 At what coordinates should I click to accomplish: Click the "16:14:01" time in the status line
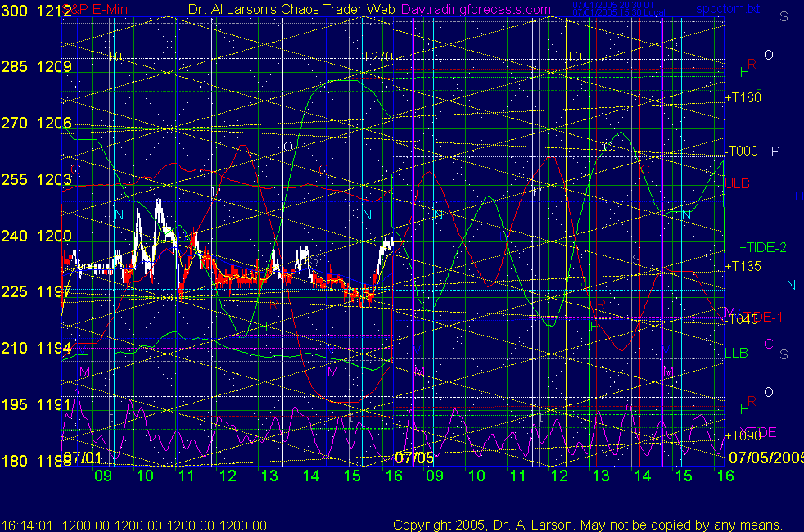tap(27, 525)
